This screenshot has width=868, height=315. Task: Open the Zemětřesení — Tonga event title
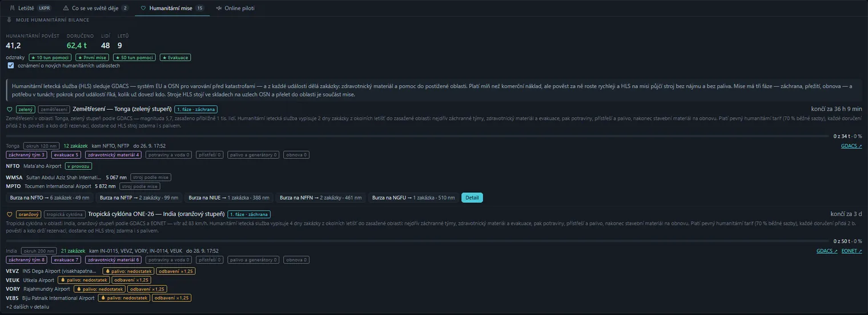pyautogui.click(x=122, y=109)
